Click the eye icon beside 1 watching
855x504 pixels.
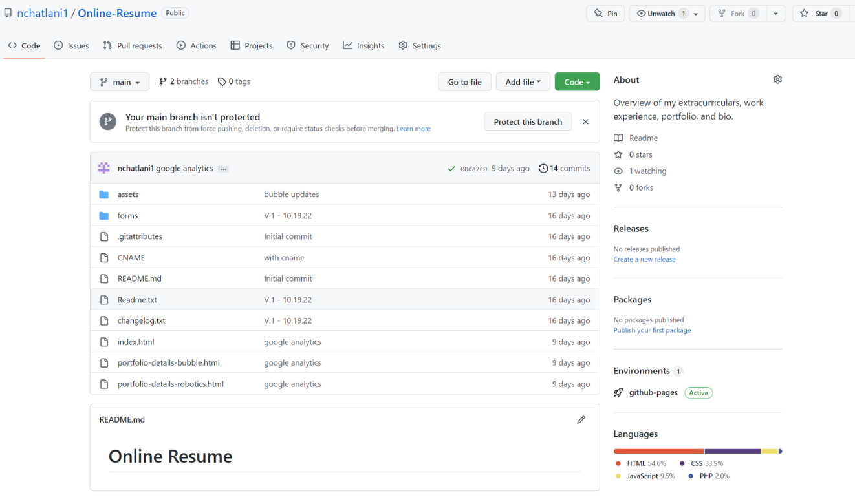[618, 171]
